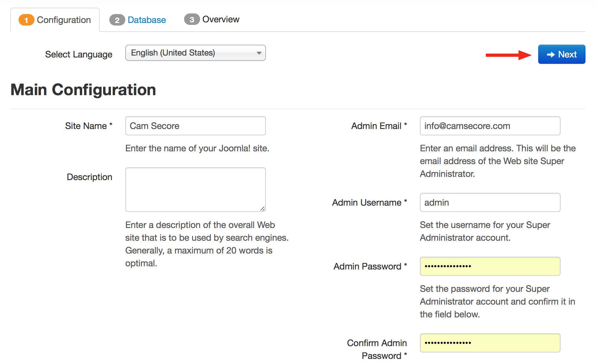Focus the Admin Password field
The width and height of the screenshot is (597, 364).
(490, 266)
